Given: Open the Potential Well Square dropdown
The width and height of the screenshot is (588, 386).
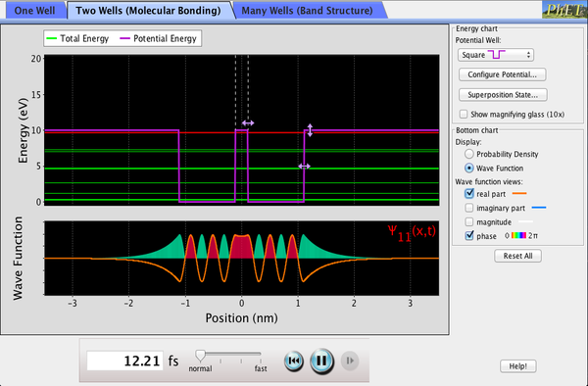Looking at the screenshot, I should [x=495, y=55].
